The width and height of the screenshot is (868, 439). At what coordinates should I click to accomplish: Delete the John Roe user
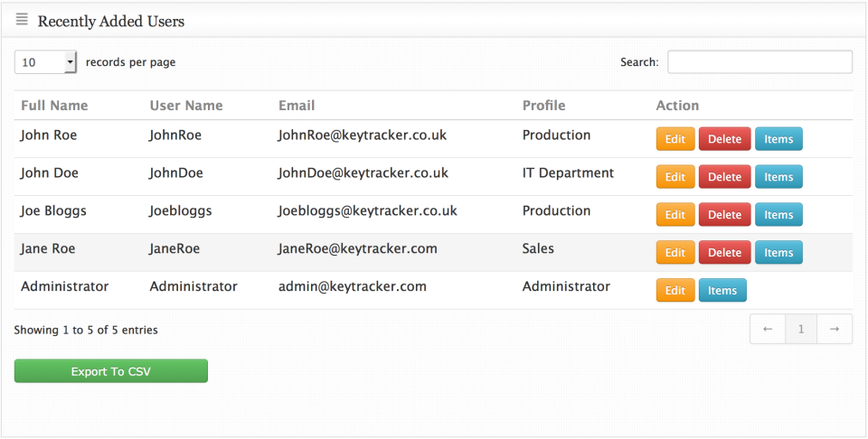724,139
